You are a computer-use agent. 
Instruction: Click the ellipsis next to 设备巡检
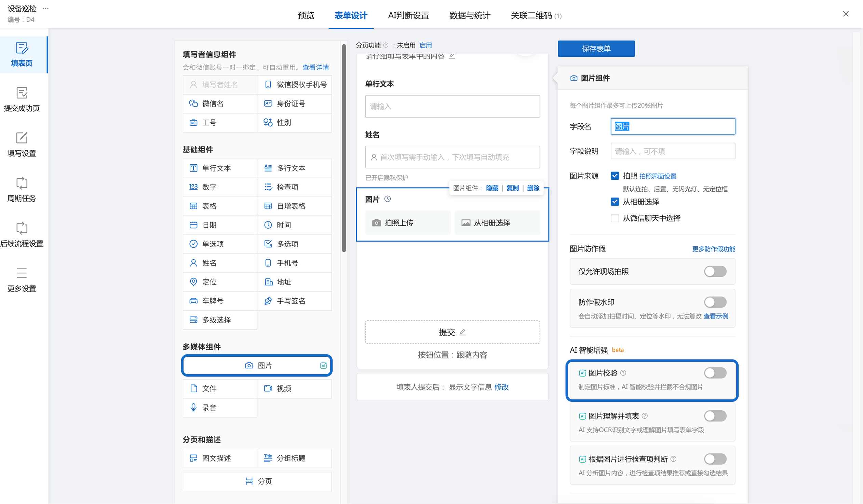[45, 8]
